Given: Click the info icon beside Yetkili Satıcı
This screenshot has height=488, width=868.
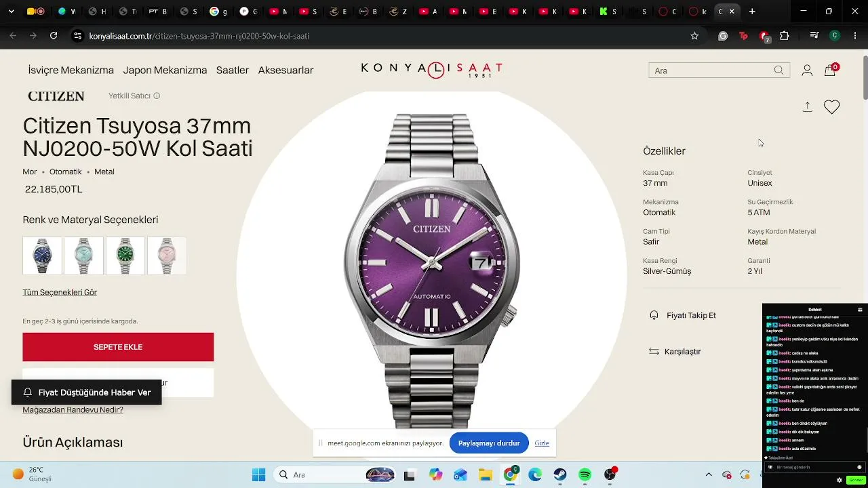Looking at the screenshot, I should tap(157, 96).
